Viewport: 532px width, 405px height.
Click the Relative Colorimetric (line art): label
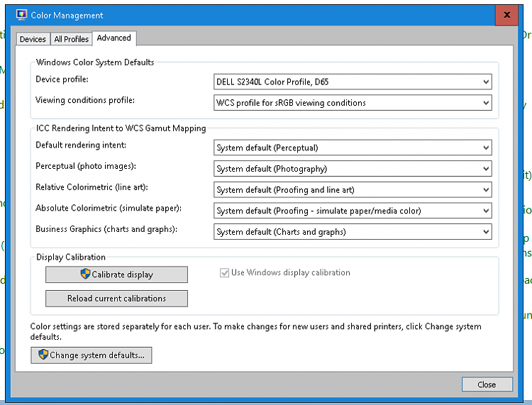pyautogui.click(x=92, y=187)
